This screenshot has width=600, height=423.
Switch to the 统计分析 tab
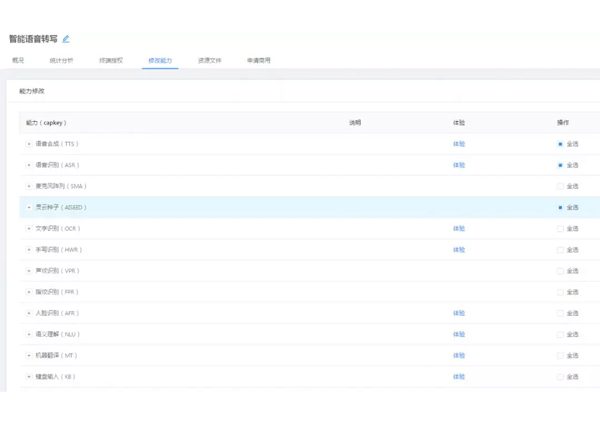(x=61, y=61)
